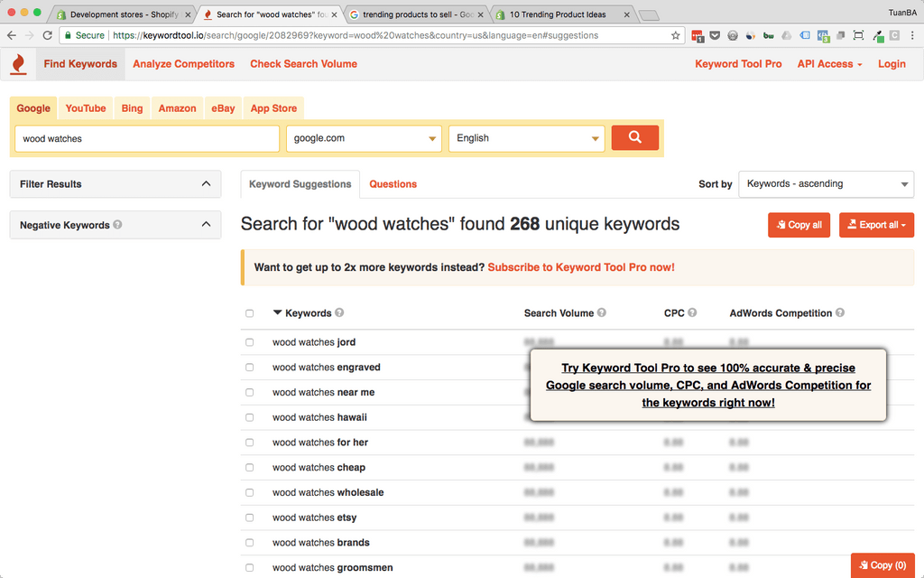The image size is (924, 578).
Task: Check the 'wood watches for her' row
Action: (249, 443)
